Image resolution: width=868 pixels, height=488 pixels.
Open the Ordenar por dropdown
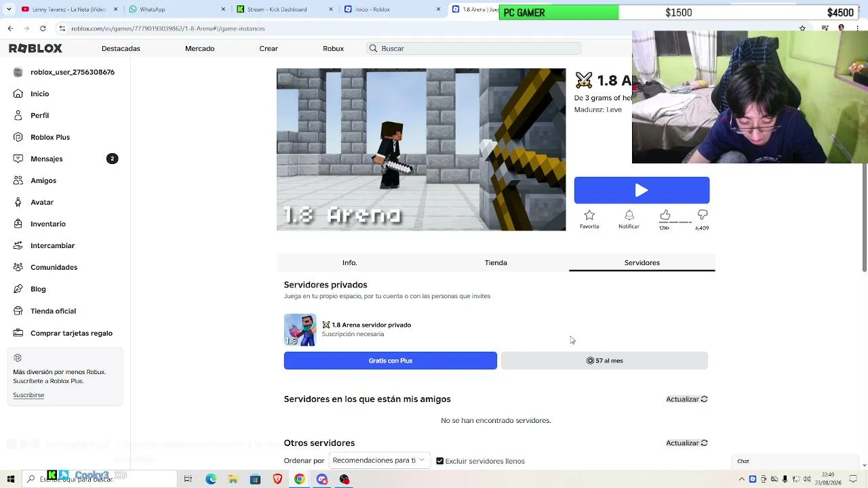point(379,461)
